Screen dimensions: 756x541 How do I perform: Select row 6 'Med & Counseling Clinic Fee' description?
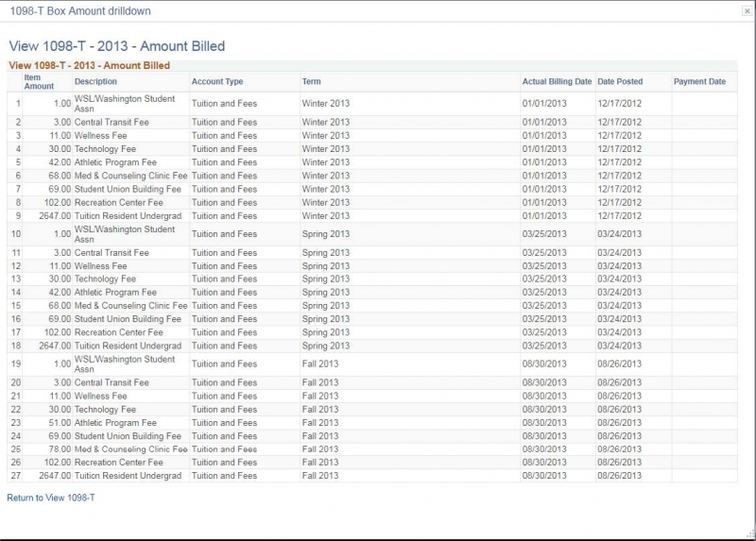pos(130,176)
